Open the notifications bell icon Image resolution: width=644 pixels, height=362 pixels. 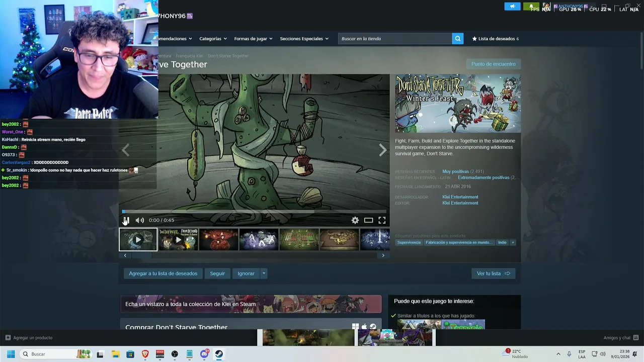[635, 354]
